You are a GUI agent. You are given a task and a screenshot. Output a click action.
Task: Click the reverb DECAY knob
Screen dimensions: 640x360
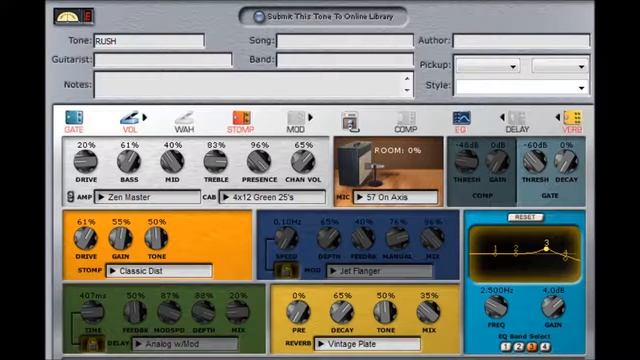point(342,312)
